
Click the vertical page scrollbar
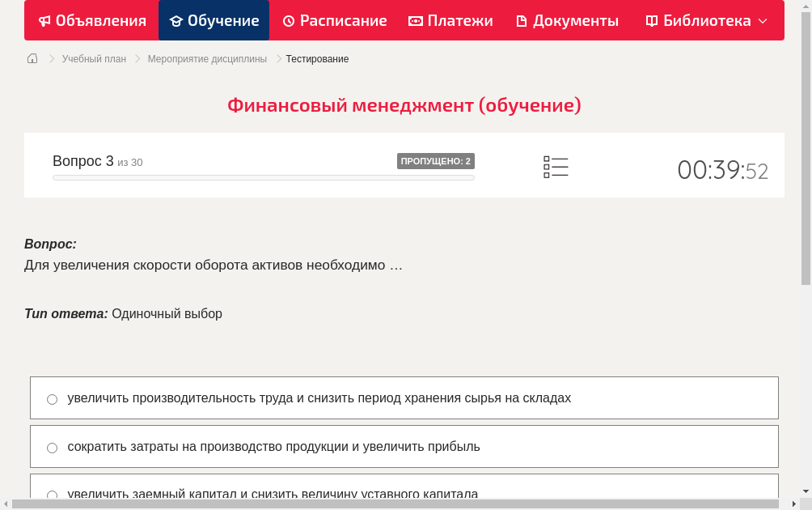coord(806,146)
